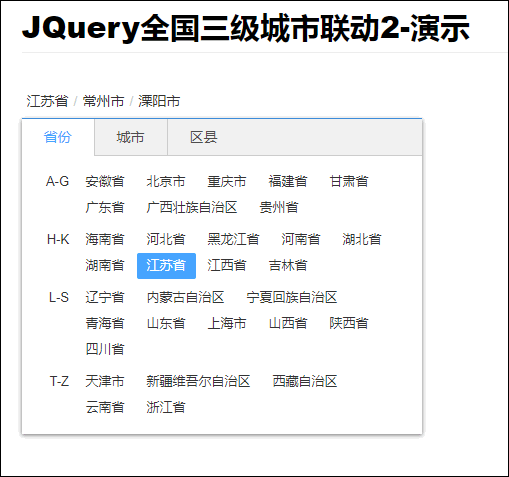Pick 广西壮族自治区 from the list
The height and width of the screenshot is (477, 509).
pos(192,207)
